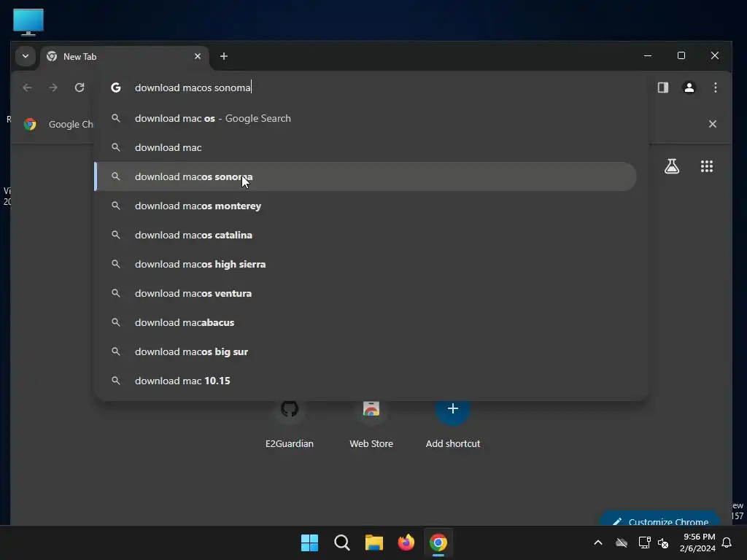
Task: Launch Firefox from taskbar
Action: click(406, 542)
